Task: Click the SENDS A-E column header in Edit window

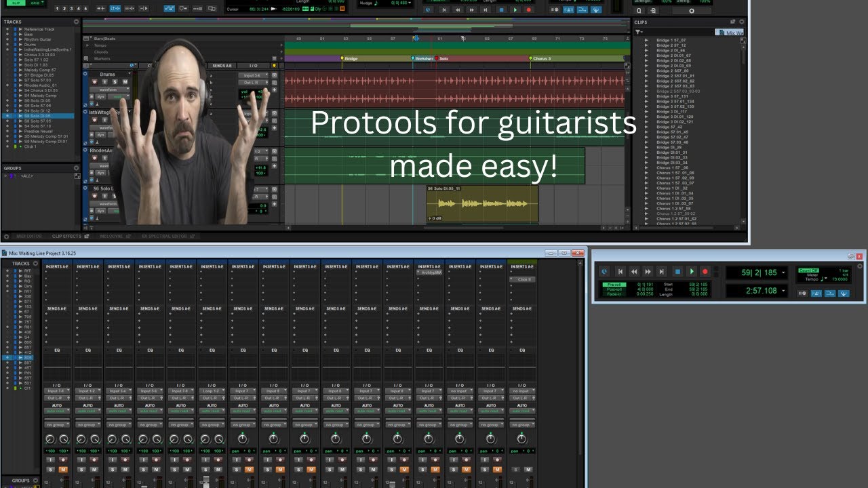Action: click(222, 66)
